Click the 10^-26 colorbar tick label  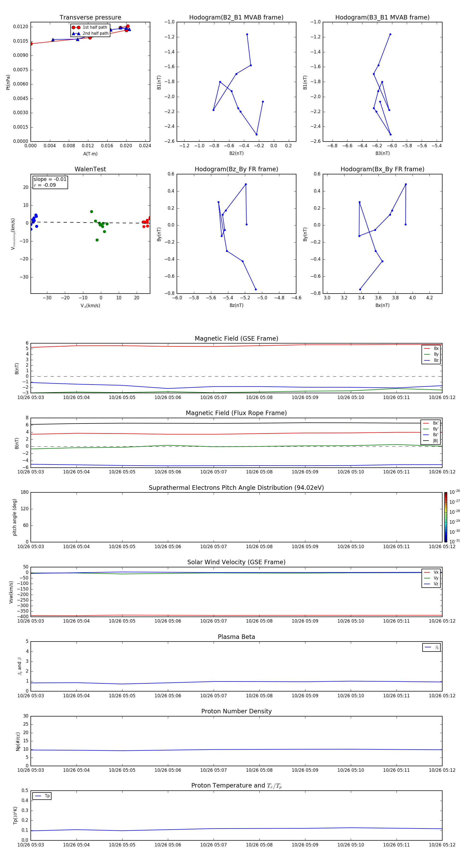coord(455,492)
